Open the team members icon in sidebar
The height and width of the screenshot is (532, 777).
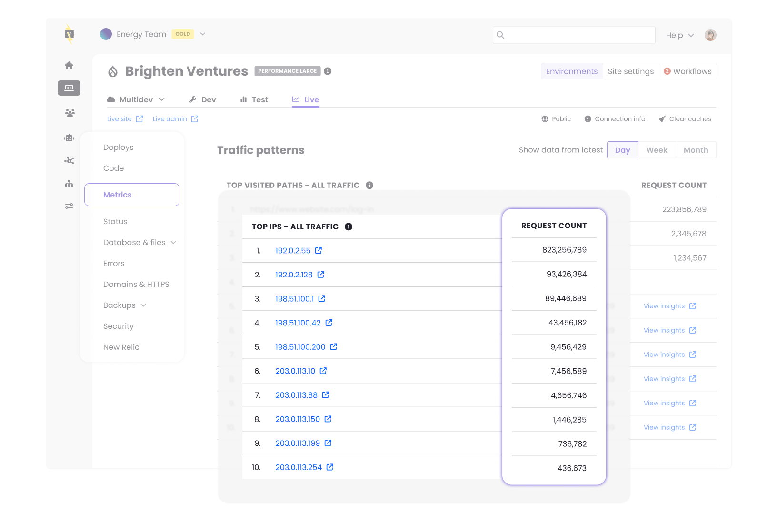(70, 113)
